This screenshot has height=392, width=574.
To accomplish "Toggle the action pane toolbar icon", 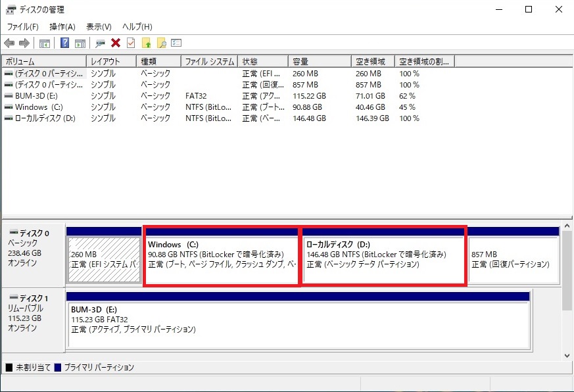I will point(80,43).
